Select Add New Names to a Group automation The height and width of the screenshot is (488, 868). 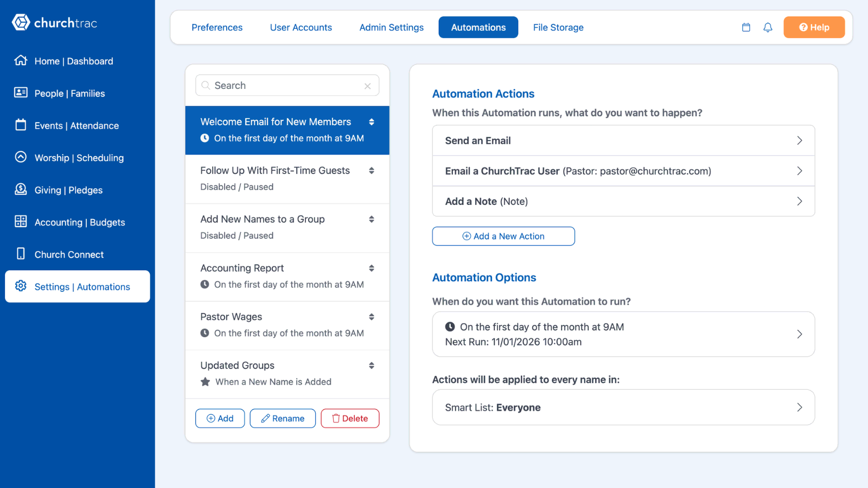point(287,228)
